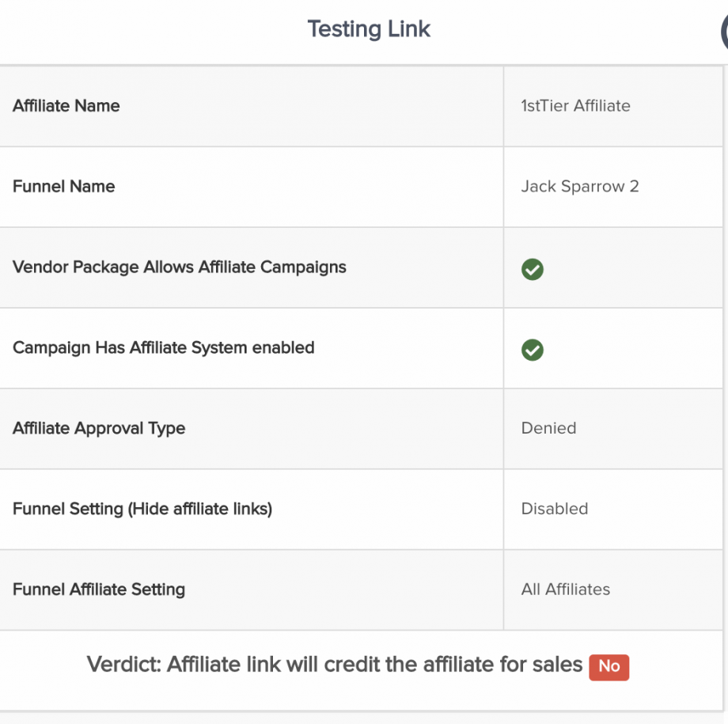Select the Testing Link heading
Viewport: 728px width, 724px height.
click(369, 29)
